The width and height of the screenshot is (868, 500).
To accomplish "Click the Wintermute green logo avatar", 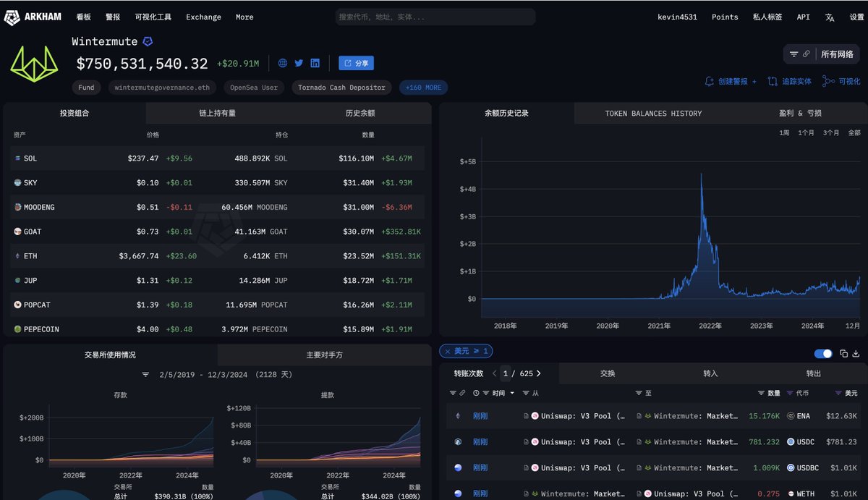I will 34,63.
